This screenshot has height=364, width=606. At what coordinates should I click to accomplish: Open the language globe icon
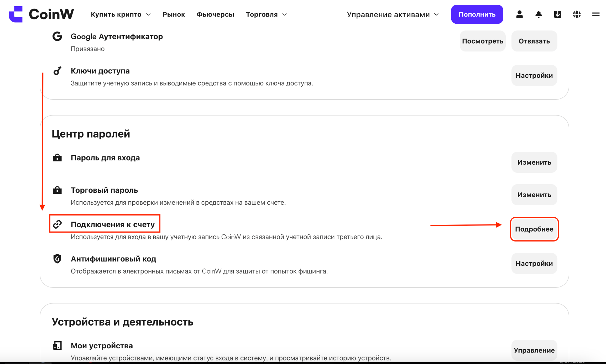pos(577,14)
